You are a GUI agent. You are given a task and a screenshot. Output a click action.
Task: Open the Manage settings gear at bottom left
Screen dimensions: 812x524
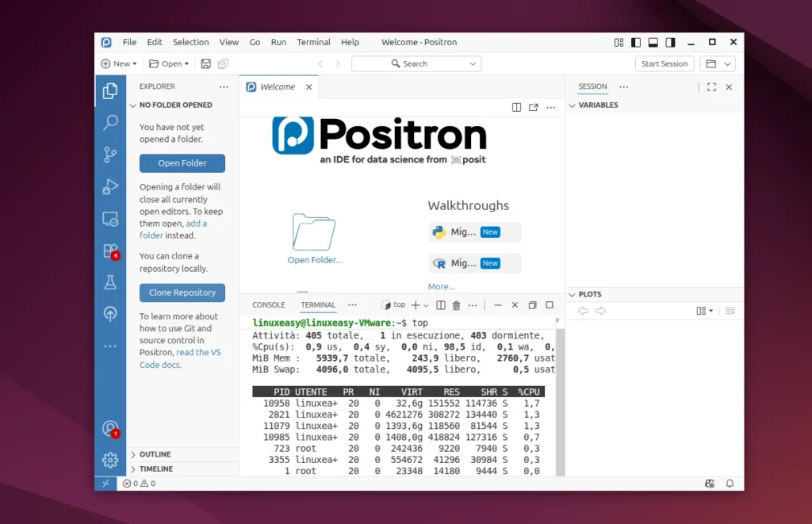coord(110,460)
